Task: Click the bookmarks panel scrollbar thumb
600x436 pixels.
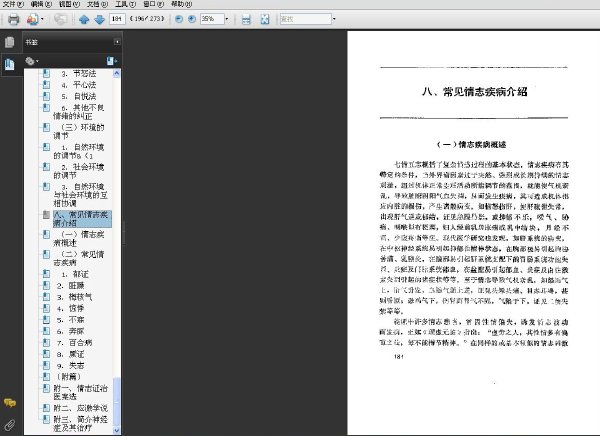Action: coord(117,402)
